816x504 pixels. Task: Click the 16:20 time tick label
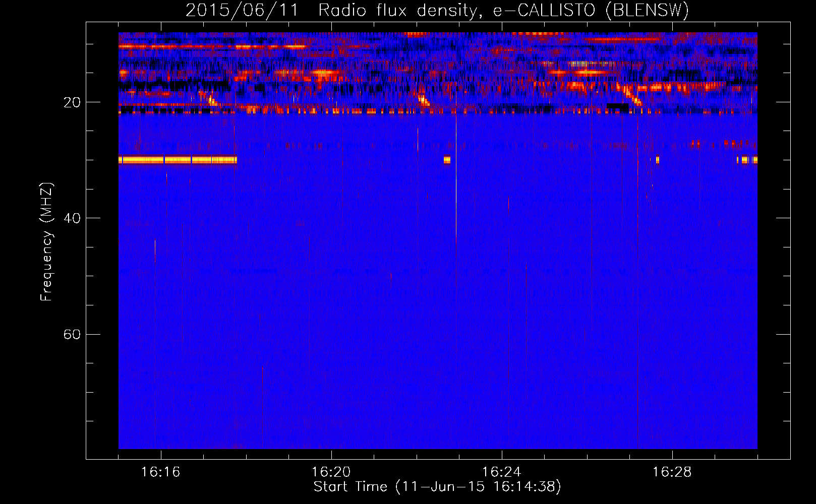331,472
